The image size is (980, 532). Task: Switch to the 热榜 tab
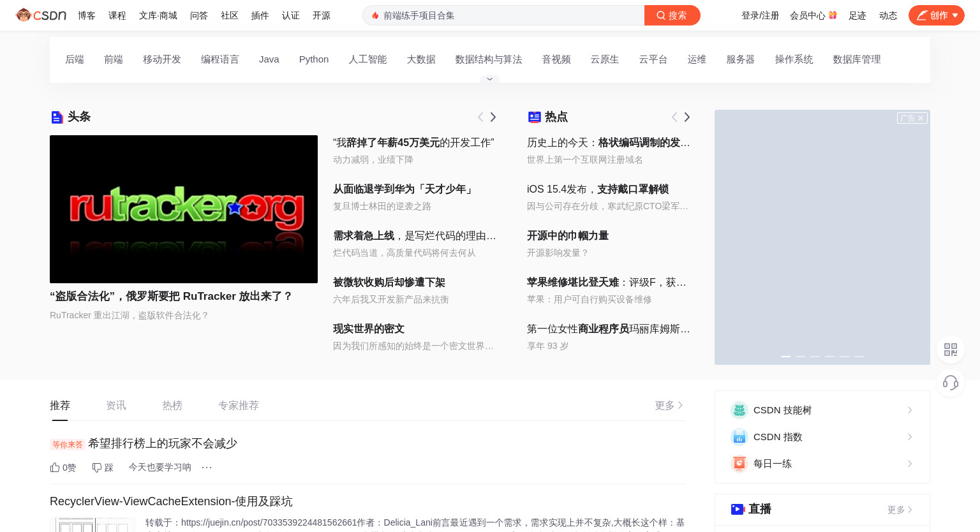click(172, 406)
